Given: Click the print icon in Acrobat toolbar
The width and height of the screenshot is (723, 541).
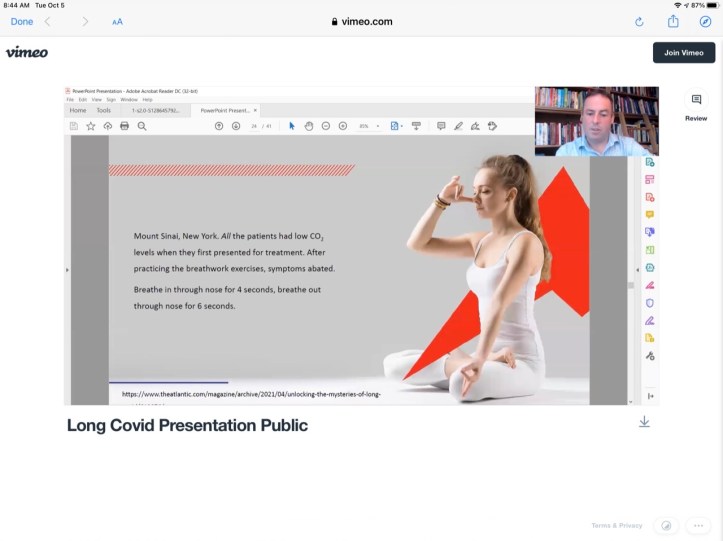Looking at the screenshot, I should click(x=124, y=126).
